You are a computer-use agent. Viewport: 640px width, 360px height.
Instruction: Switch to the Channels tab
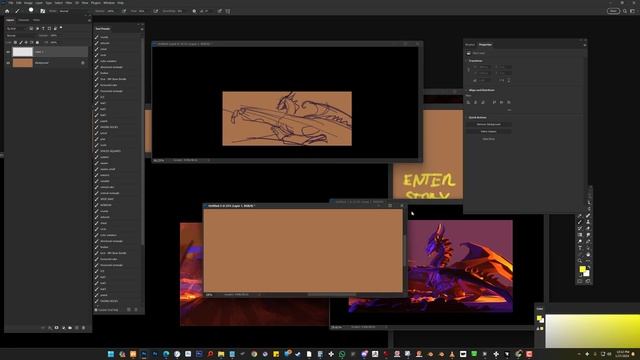(24, 20)
